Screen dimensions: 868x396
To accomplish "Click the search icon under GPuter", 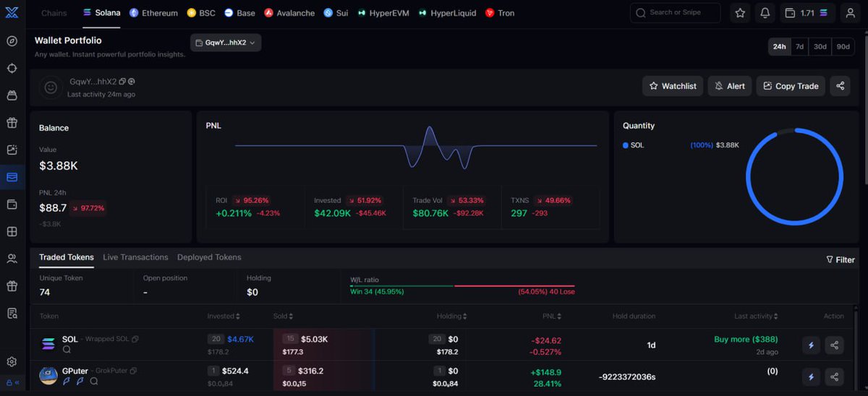I will [x=93, y=382].
